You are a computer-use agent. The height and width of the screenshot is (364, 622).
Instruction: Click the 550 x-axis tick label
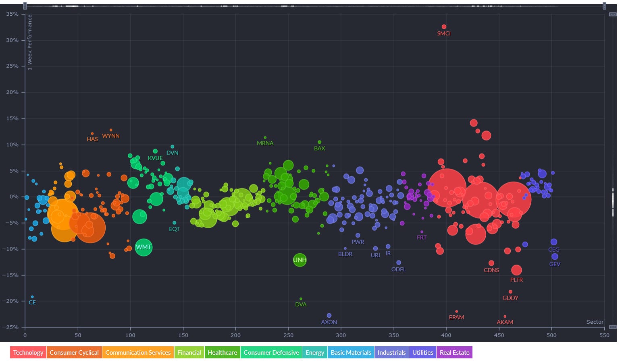tap(604, 335)
